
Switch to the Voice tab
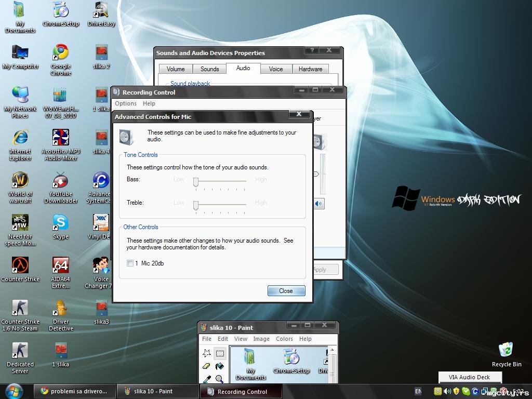coord(276,69)
